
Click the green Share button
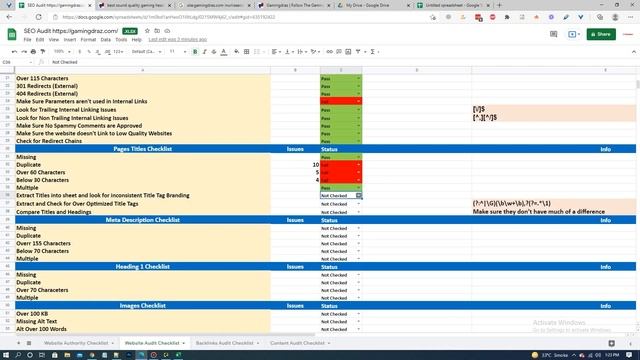pos(601,34)
